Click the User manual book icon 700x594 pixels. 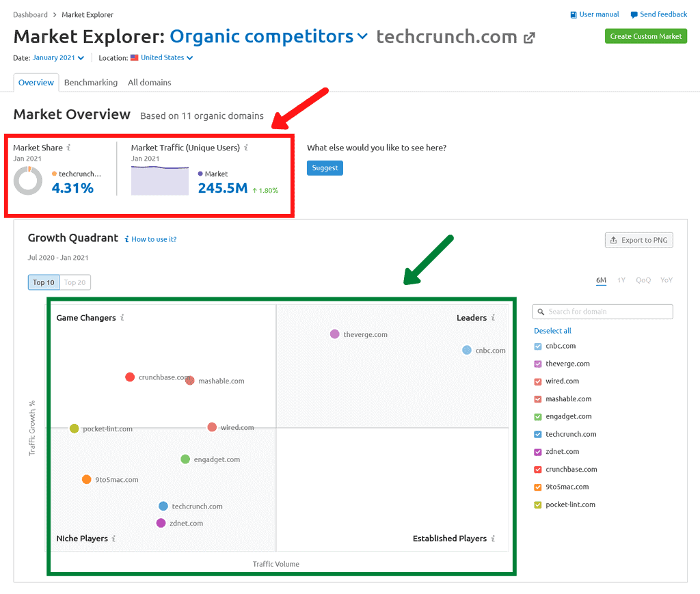pos(574,15)
